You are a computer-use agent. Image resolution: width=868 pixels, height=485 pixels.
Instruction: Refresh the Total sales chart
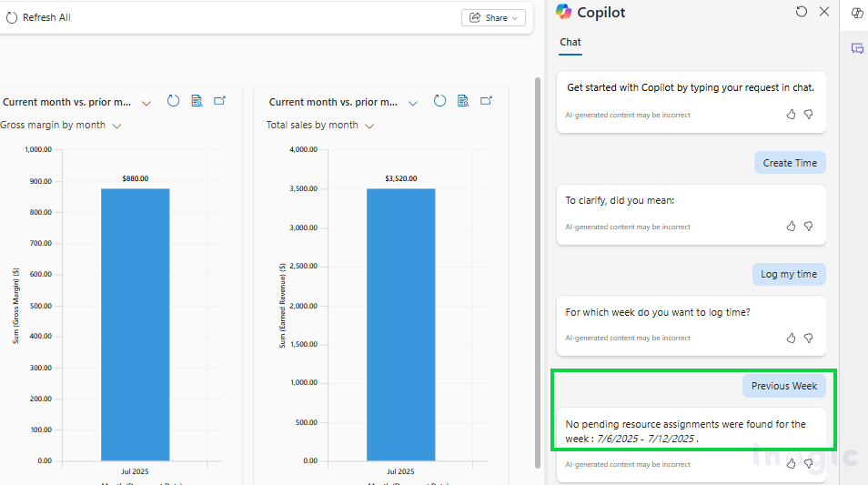[x=439, y=101]
